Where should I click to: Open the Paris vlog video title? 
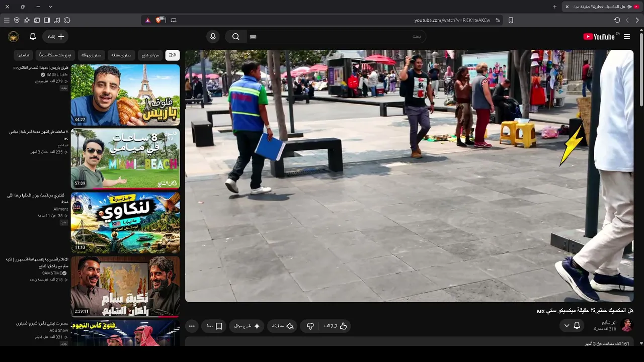pos(41,68)
